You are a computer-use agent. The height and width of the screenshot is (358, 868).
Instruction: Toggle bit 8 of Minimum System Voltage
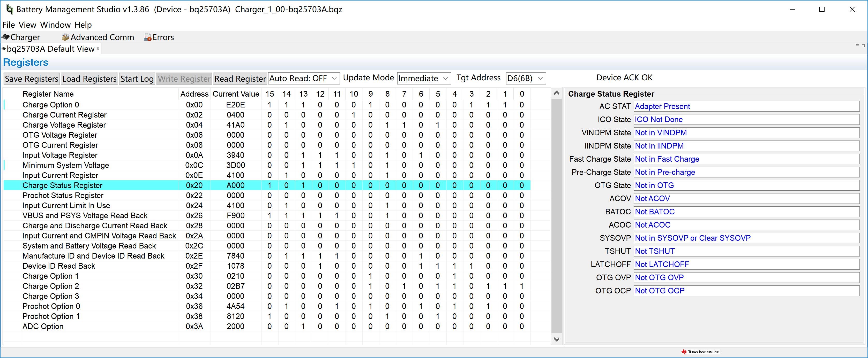click(387, 165)
